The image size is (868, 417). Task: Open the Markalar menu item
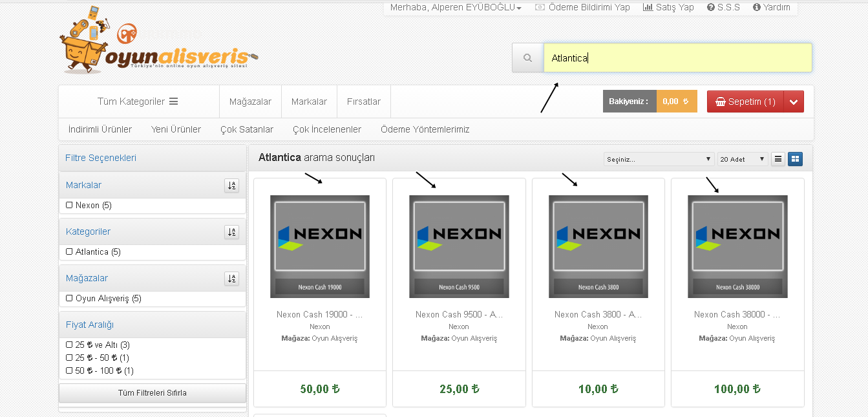click(309, 102)
